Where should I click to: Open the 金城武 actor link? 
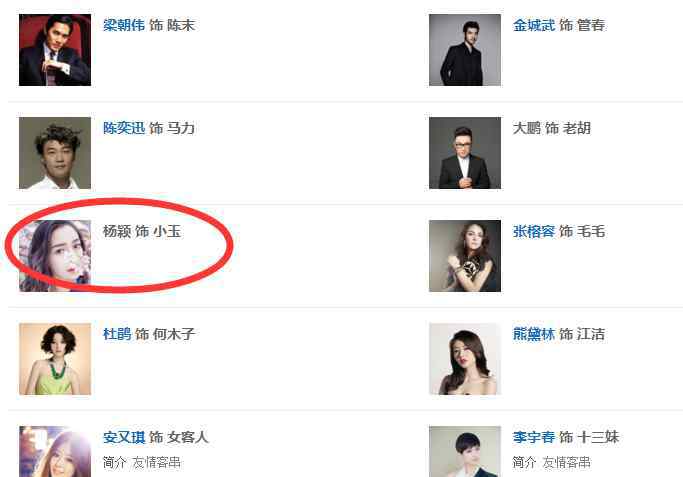point(534,25)
